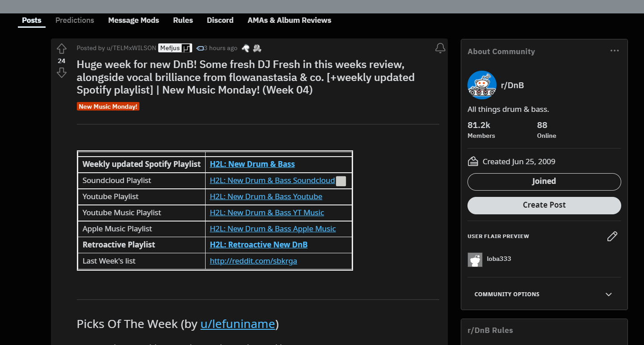Open the Rules tab

coord(183,20)
